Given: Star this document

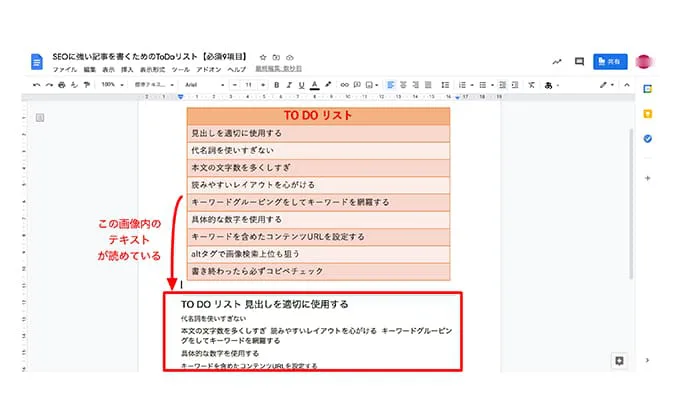Looking at the screenshot, I should coord(263,57).
